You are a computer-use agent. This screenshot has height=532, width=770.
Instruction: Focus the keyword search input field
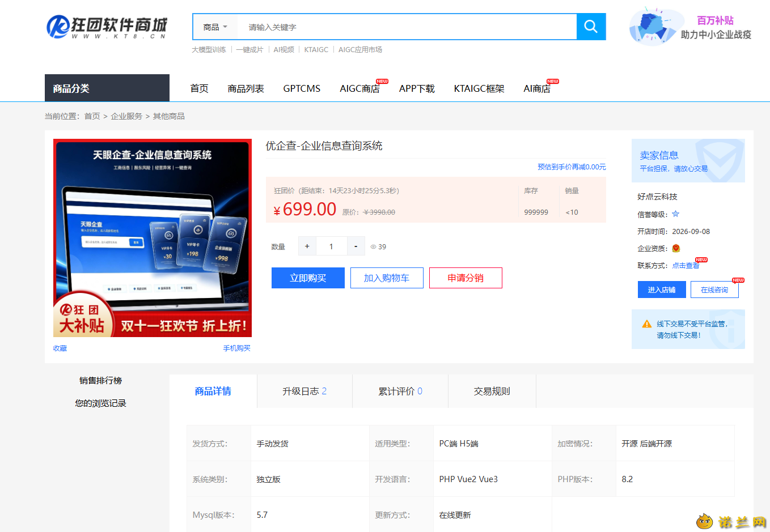coord(407,27)
